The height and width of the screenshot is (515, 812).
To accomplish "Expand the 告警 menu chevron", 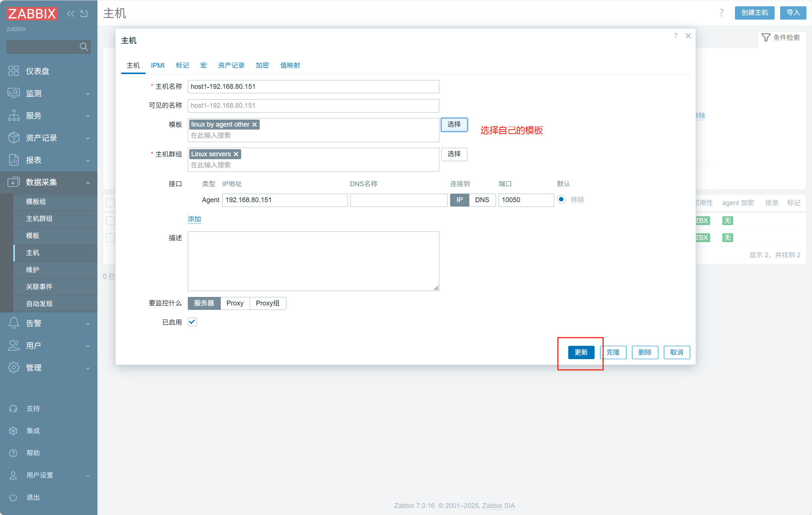I will [88, 324].
